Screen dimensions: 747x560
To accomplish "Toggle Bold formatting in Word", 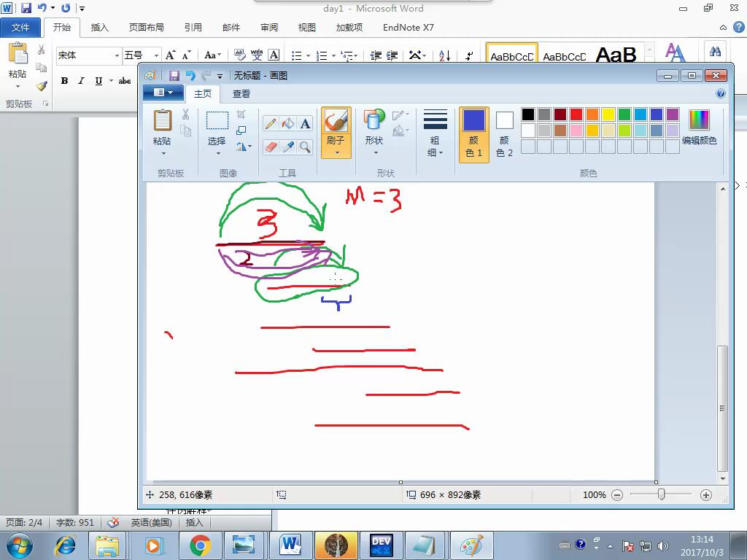I will [64, 81].
